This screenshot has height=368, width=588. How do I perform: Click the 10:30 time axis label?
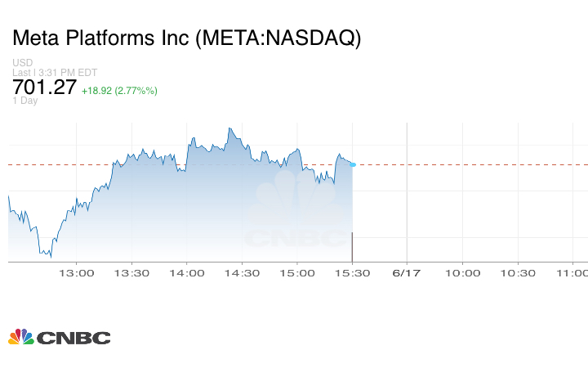[517, 274]
